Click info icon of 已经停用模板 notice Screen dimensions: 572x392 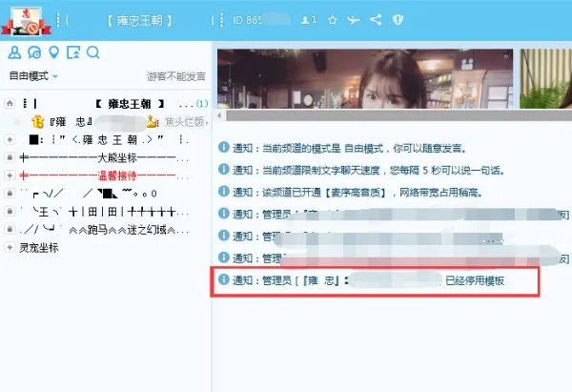[224, 279]
